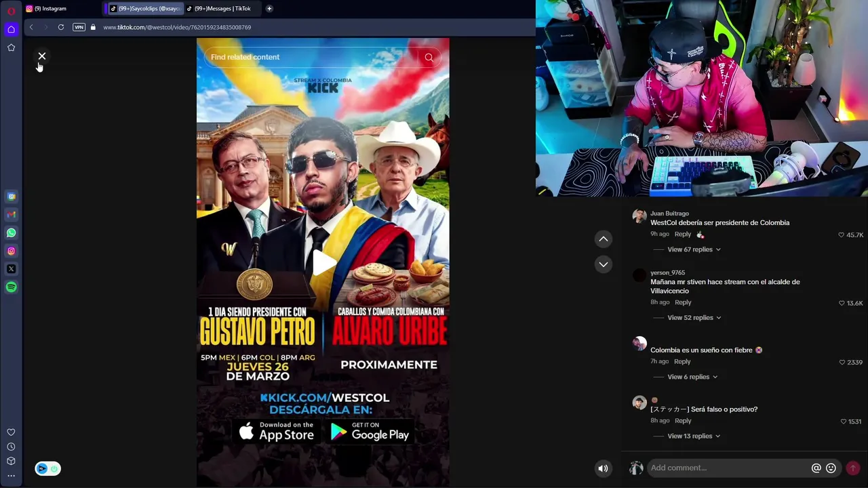Open the Opera bookmarks star icon

click(x=11, y=47)
